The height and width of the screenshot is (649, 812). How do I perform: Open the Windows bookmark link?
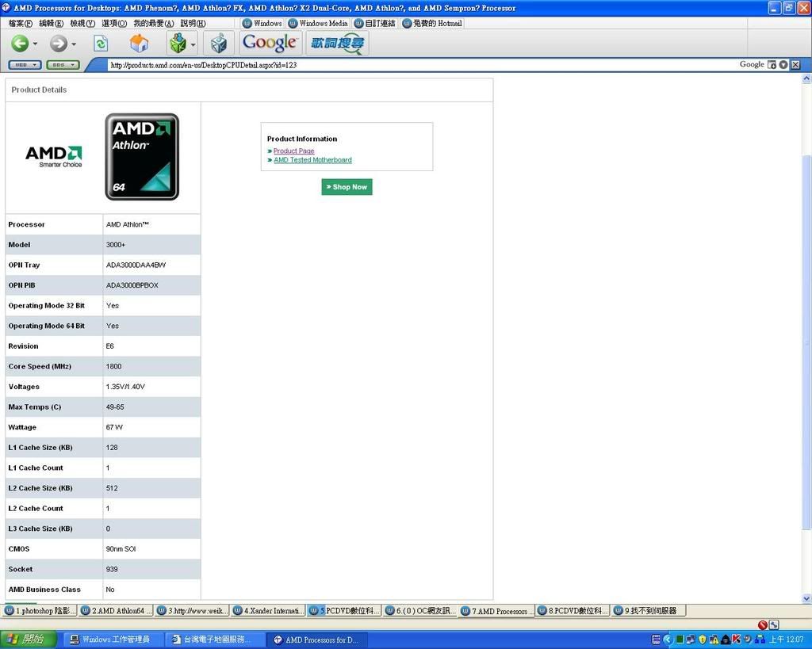pyautogui.click(x=262, y=23)
